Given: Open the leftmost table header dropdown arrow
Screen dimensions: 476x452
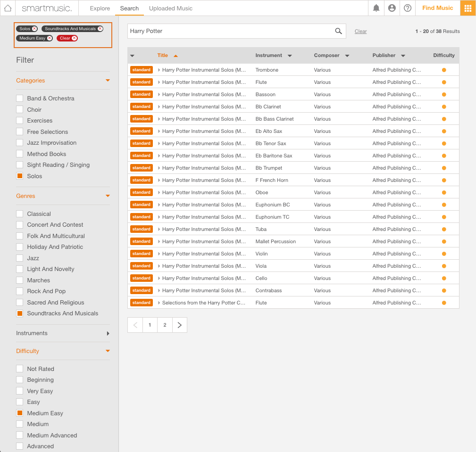Looking at the screenshot, I should [x=132, y=56].
